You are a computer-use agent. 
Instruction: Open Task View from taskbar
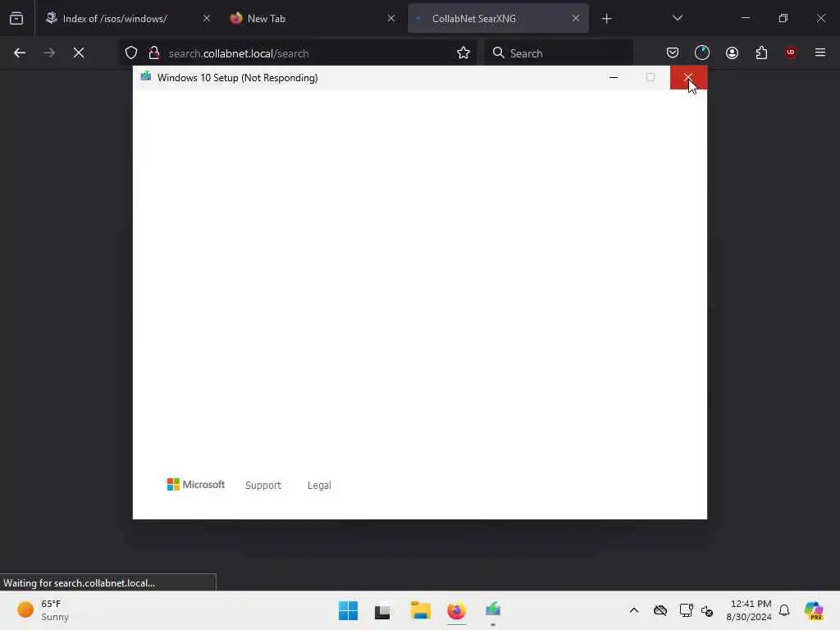[x=384, y=610]
